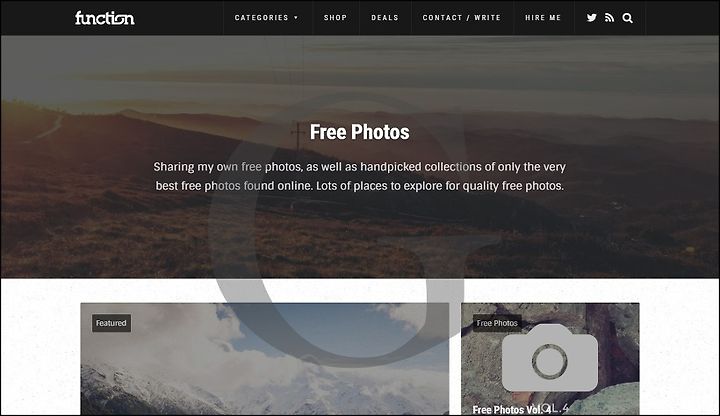Go home via the function logo
This screenshot has width=720, height=416.
click(x=105, y=18)
